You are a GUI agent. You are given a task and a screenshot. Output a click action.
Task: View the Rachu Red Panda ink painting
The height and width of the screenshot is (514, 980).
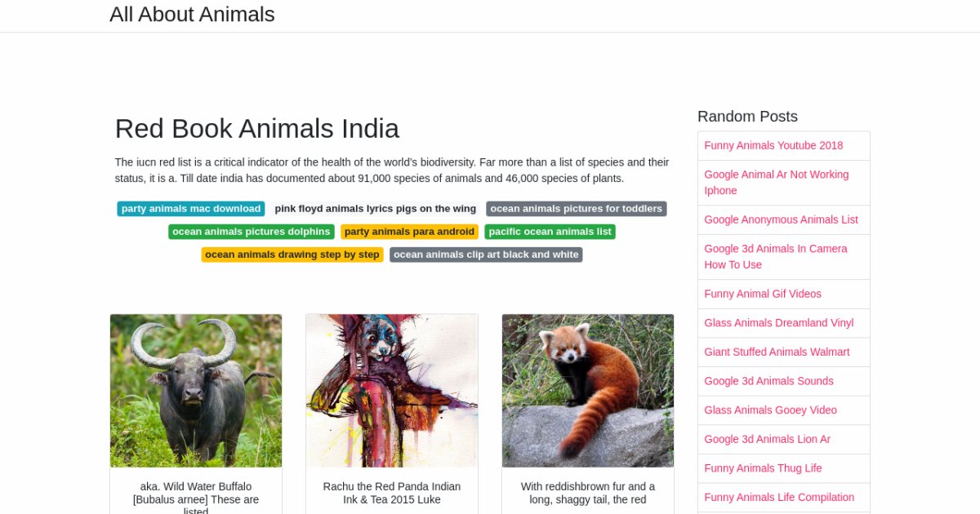click(x=392, y=391)
